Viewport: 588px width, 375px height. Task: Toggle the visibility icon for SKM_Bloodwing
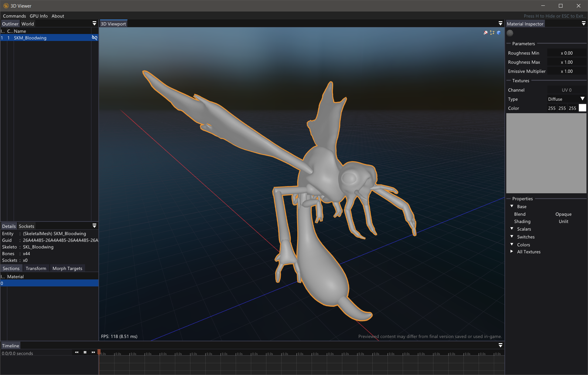[94, 38]
